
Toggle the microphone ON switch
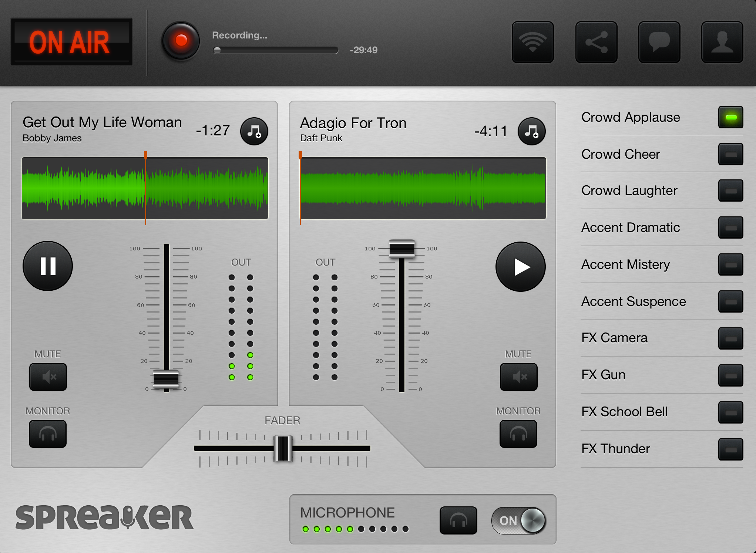pos(518,520)
